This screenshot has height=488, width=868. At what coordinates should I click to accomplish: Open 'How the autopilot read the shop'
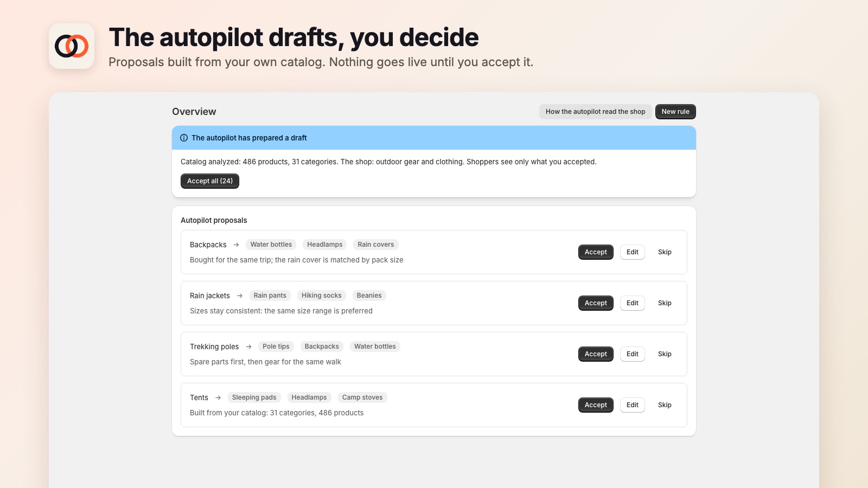coord(595,112)
